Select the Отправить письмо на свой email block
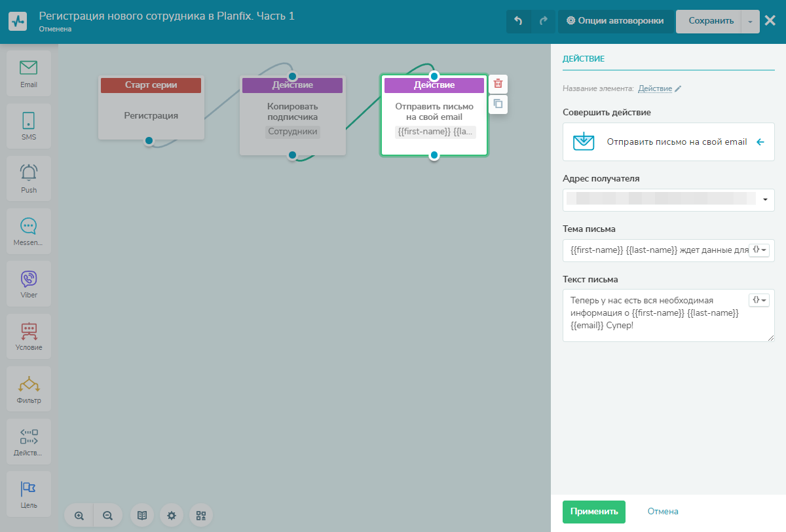This screenshot has height=532, width=786. [434, 115]
